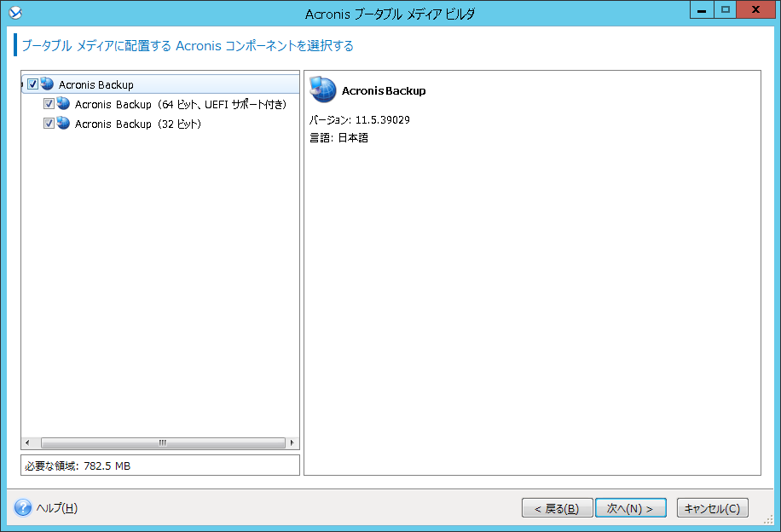Click the component tree horizontal scrollbar thumb
The height and width of the screenshot is (532, 781).
coord(163,442)
